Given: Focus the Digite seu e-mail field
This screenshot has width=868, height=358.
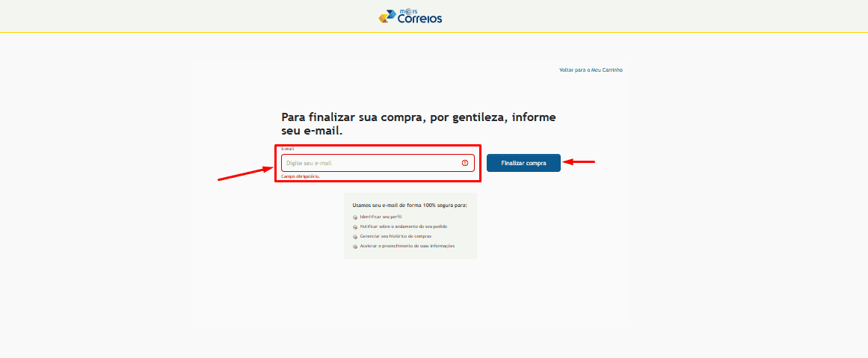Looking at the screenshot, I should 370,163.
